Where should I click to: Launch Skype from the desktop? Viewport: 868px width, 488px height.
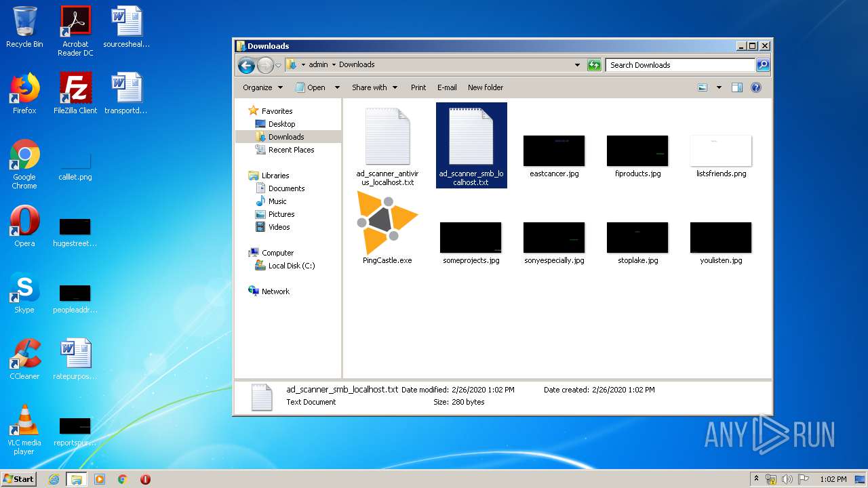pos(24,293)
